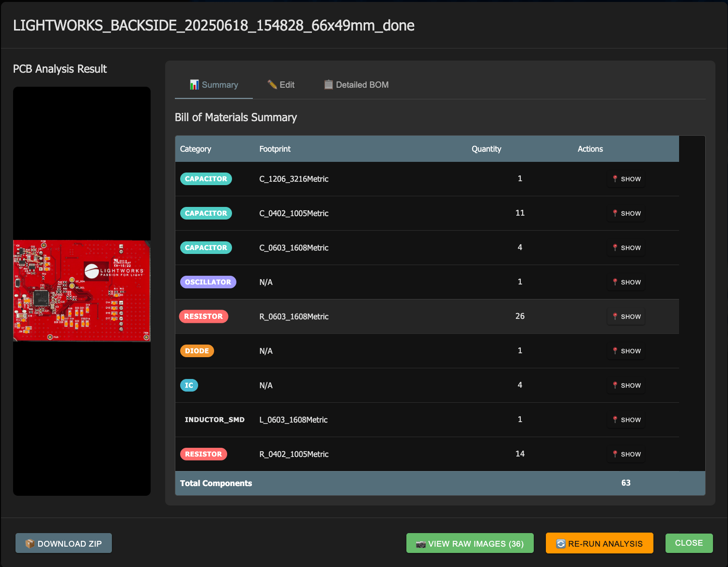Download the analysis ZIP archive

coord(63,543)
